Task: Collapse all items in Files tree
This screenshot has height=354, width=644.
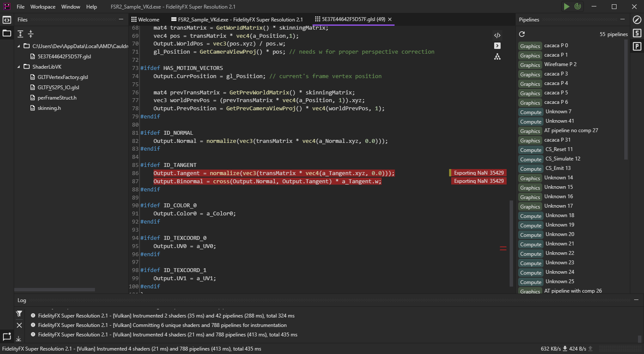Action: coord(30,34)
